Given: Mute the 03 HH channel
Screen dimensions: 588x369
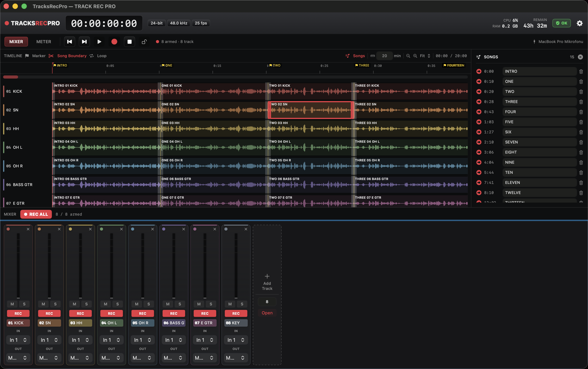Looking at the screenshot, I should (74, 304).
